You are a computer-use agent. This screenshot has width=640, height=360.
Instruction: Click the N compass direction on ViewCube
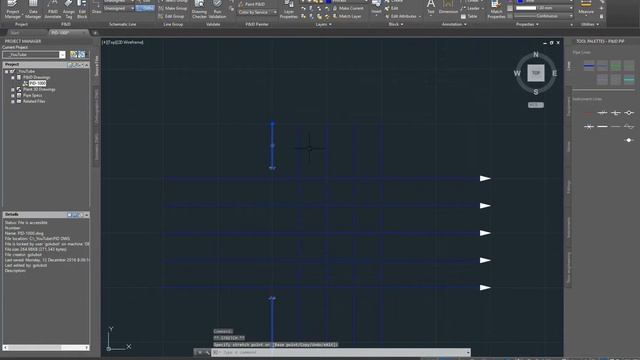(536, 54)
